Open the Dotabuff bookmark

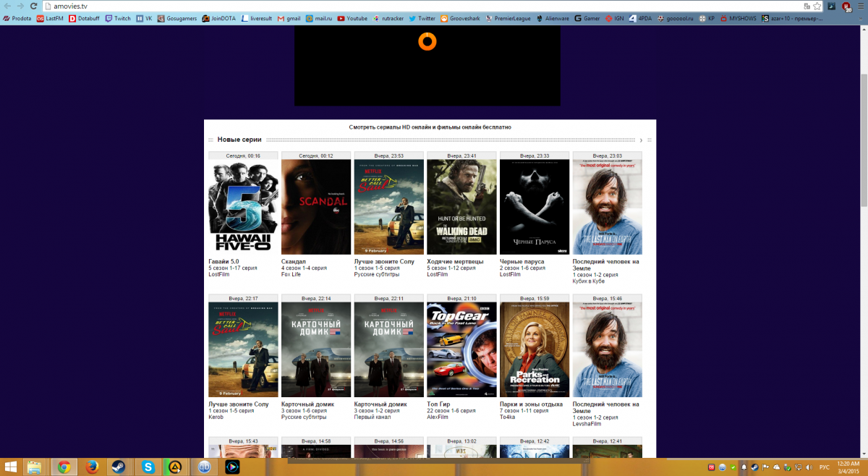click(x=85, y=18)
